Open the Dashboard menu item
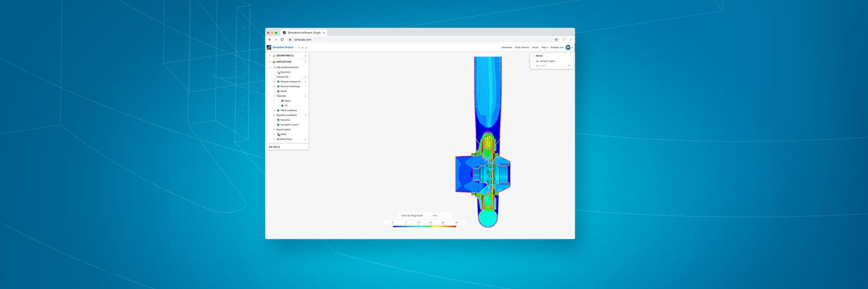This screenshot has height=289, width=868. pyautogui.click(x=506, y=47)
